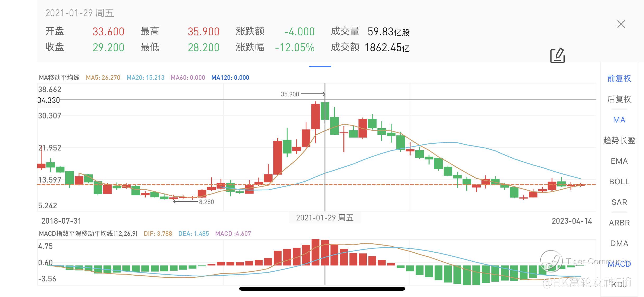Tap the 2021-01-29 crosshair date label
Screen dimensions: 644x297
325,218
